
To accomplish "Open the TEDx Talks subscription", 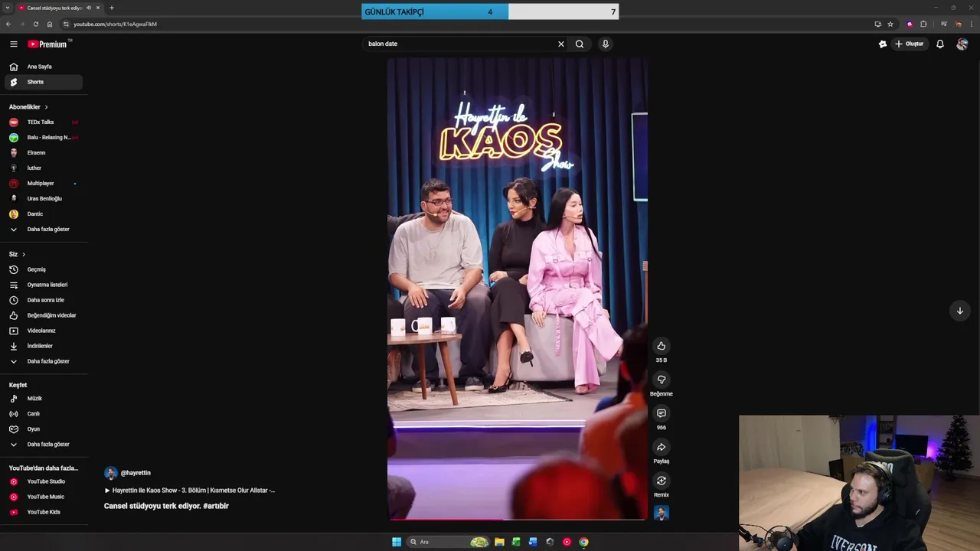I will pos(44,122).
